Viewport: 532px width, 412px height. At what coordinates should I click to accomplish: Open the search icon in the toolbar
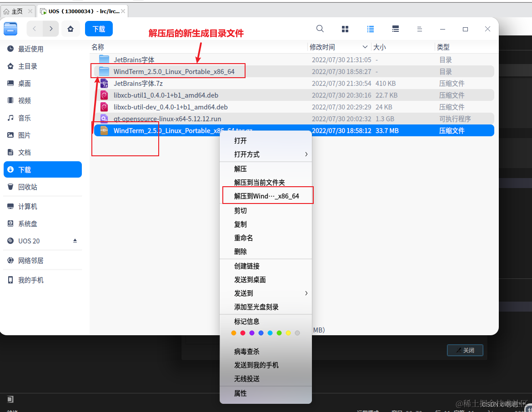pos(320,29)
